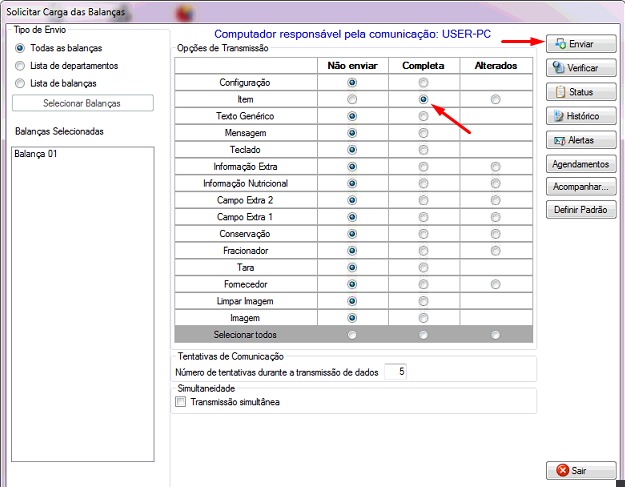
Task: Set Informação Extra to Alterados
Action: pos(495,167)
